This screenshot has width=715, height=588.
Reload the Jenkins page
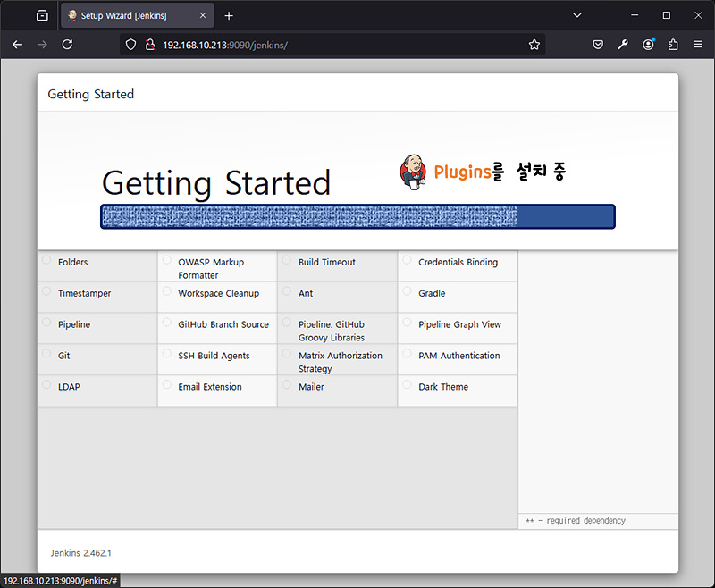[67, 45]
